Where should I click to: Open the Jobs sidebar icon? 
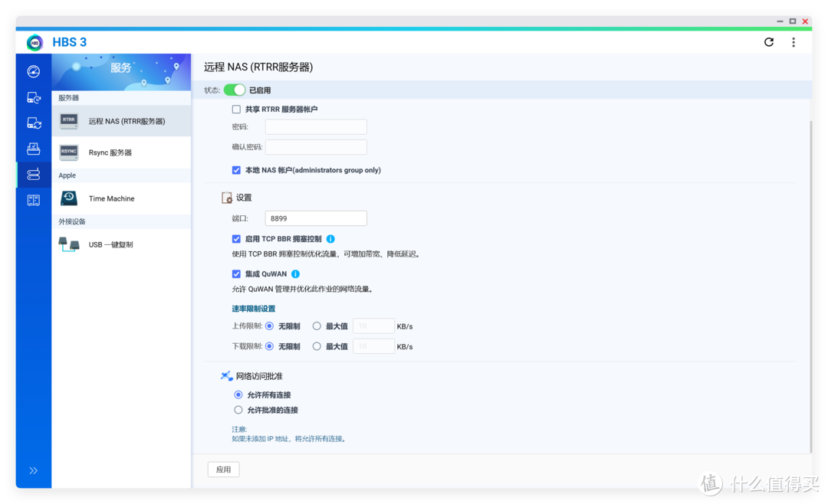[33, 149]
